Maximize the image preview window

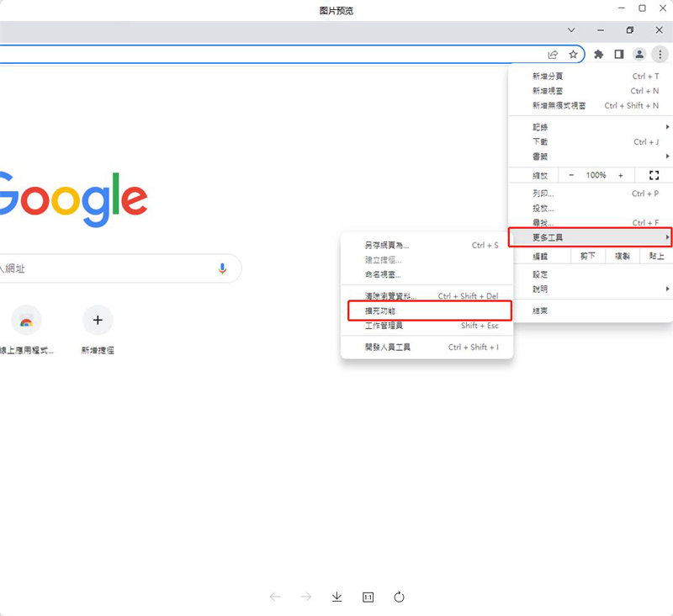(x=642, y=8)
